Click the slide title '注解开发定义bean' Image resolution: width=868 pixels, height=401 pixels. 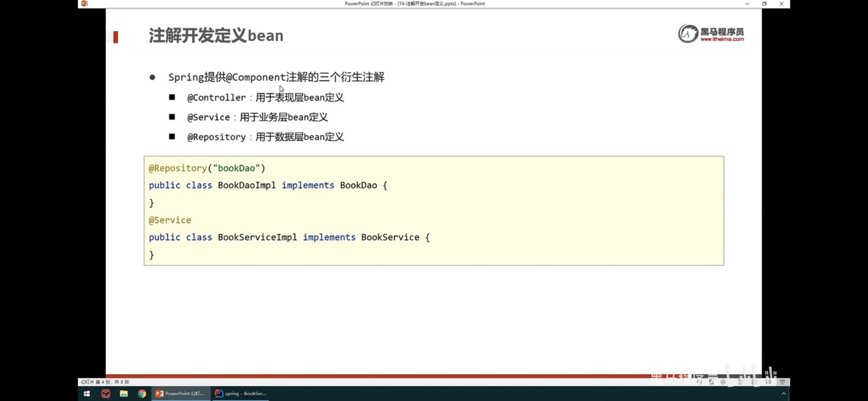coord(216,35)
